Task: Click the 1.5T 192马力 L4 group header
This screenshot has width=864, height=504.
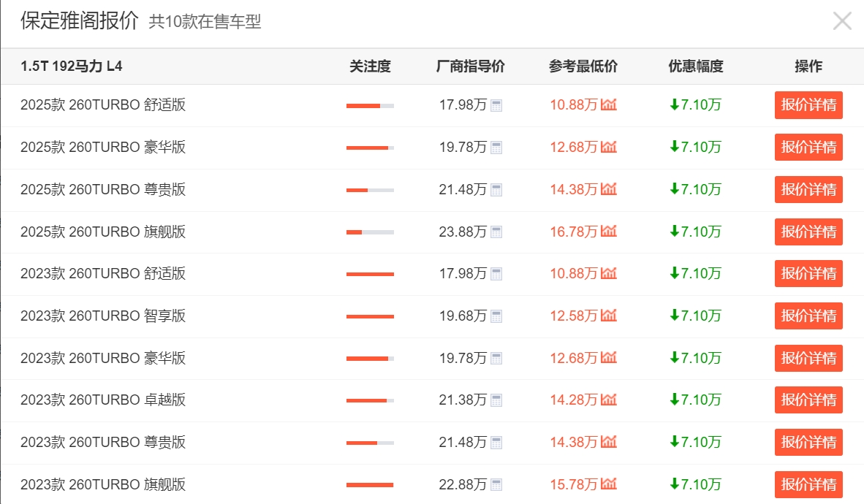Action: pos(71,66)
